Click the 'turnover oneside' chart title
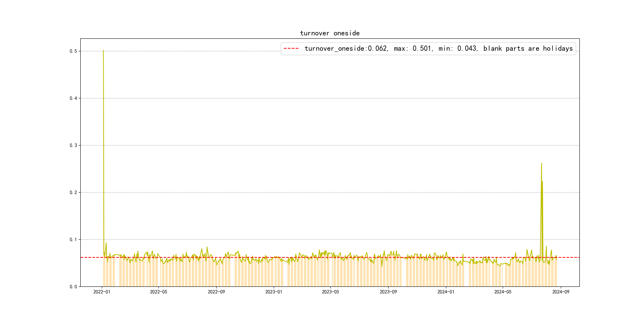The image size is (644, 322). click(330, 33)
